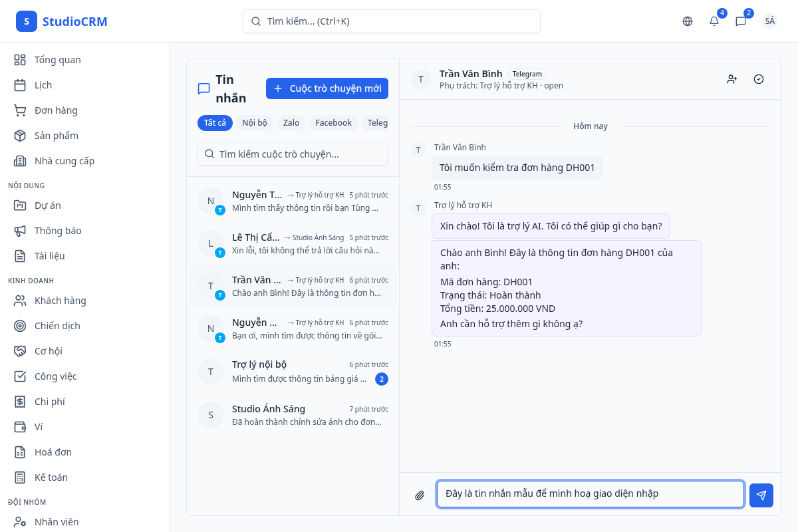
Task: Send the message with paper plane button
Action: [761, 495]
